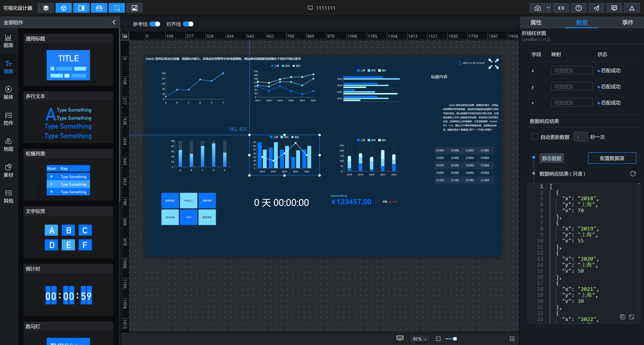Select the 素材 materials category
This screenshot has height=345, width=644.
tap(8, 171)
